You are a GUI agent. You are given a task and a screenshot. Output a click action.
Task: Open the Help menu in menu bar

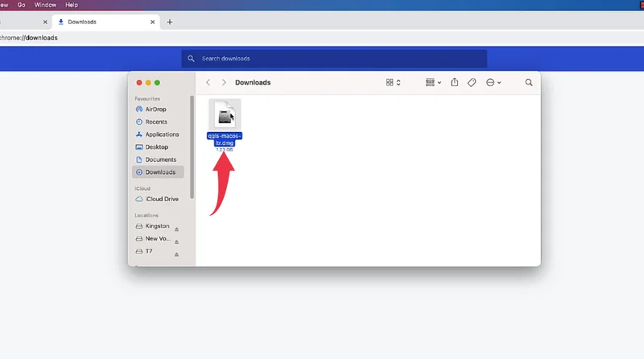click(72, 5)
